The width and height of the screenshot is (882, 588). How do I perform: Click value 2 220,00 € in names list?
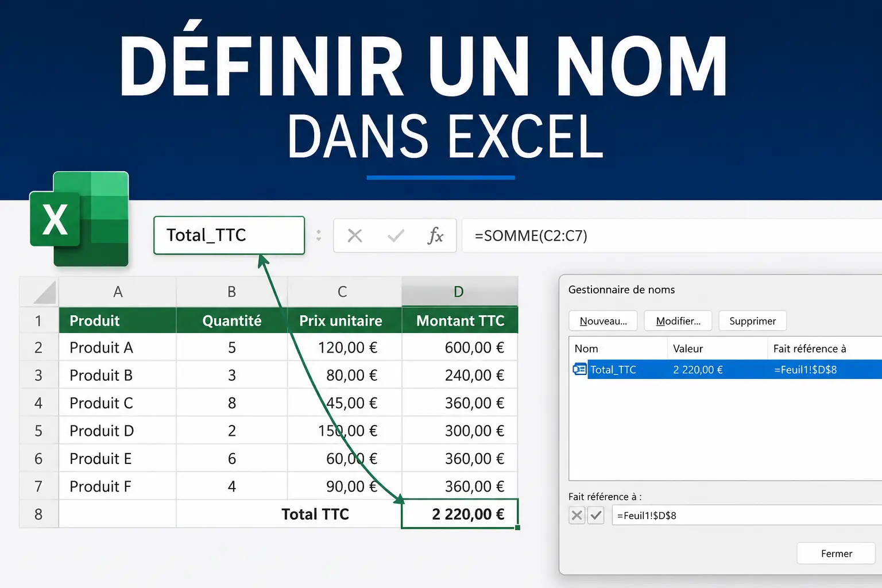(698, 369)
